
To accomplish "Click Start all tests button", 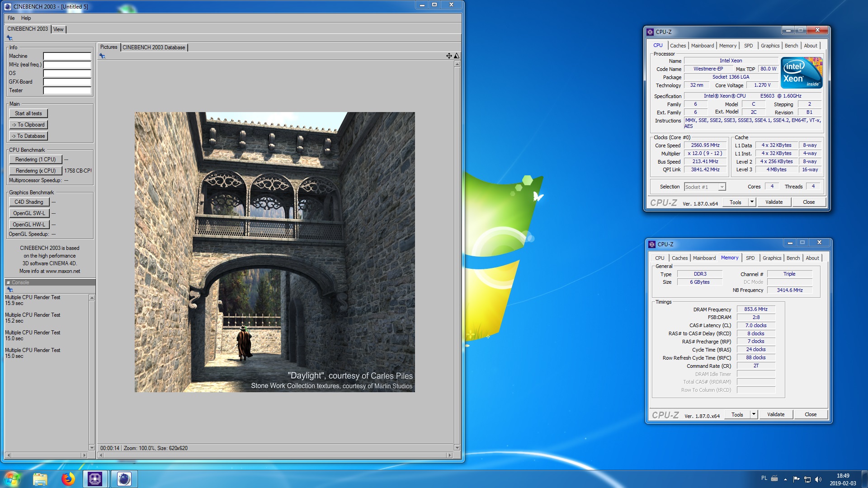I will (28, 113).
